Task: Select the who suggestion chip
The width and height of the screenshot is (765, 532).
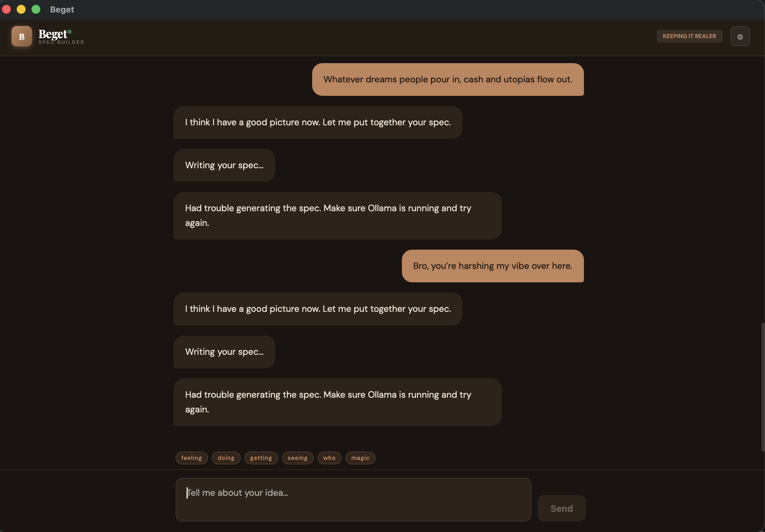Action: click(329, 458)
